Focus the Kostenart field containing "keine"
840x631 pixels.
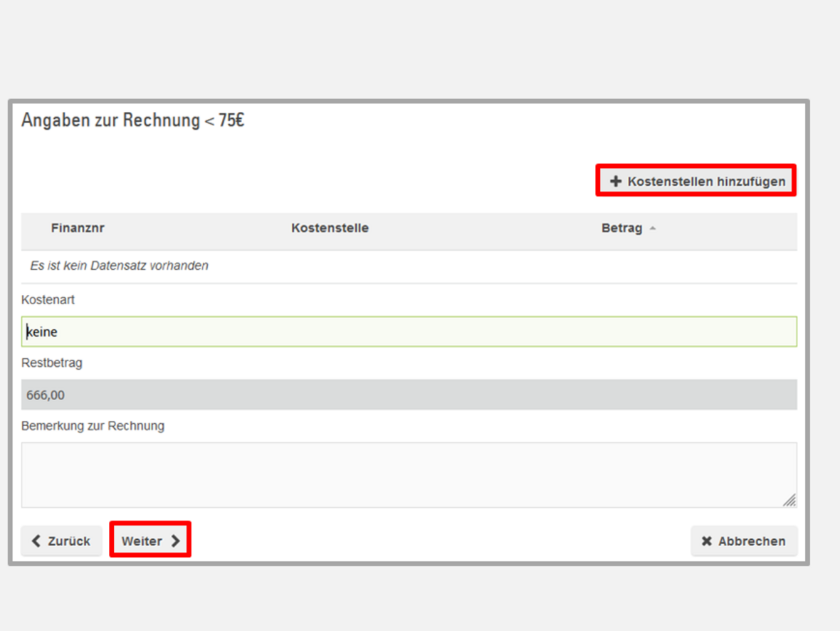(409, 332)
